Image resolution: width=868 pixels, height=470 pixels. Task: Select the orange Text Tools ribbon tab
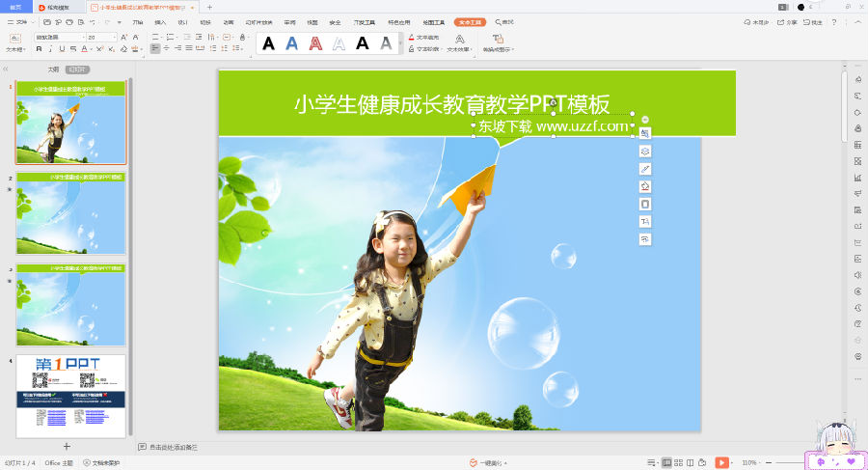(x=470, y=22)
